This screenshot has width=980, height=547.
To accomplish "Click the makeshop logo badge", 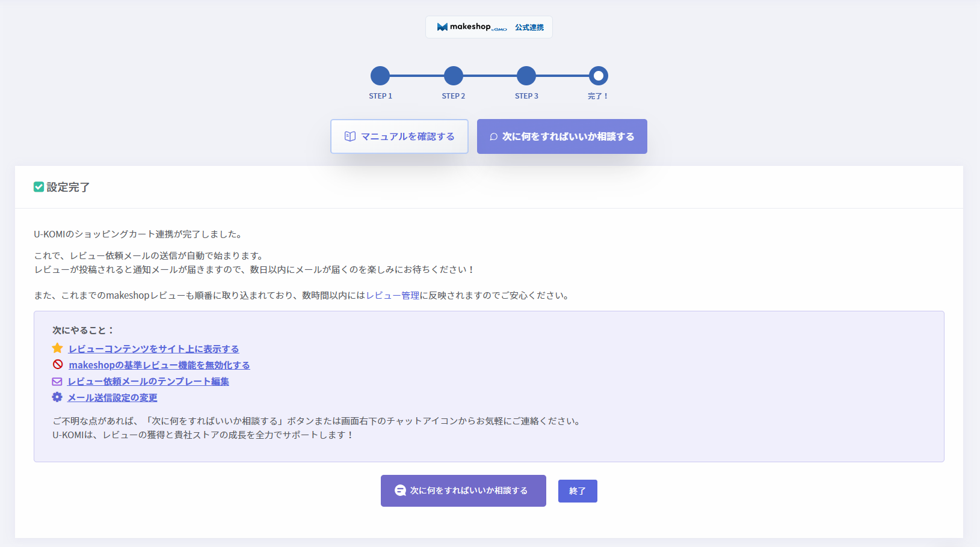I will [488, 27].
